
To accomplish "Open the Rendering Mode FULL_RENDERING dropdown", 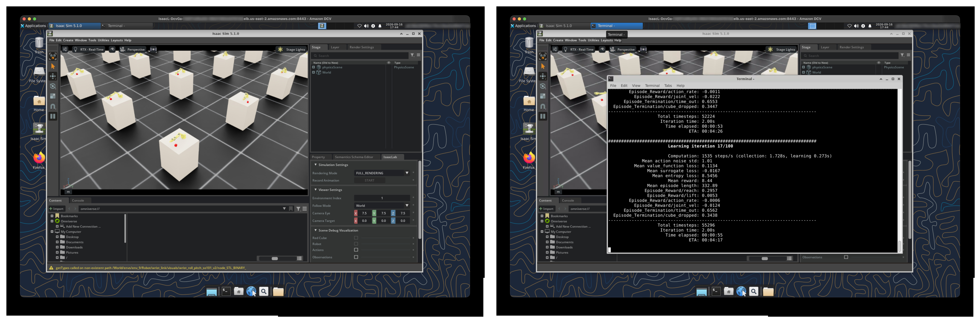I will pyautogui.click(x=382, y=173).
